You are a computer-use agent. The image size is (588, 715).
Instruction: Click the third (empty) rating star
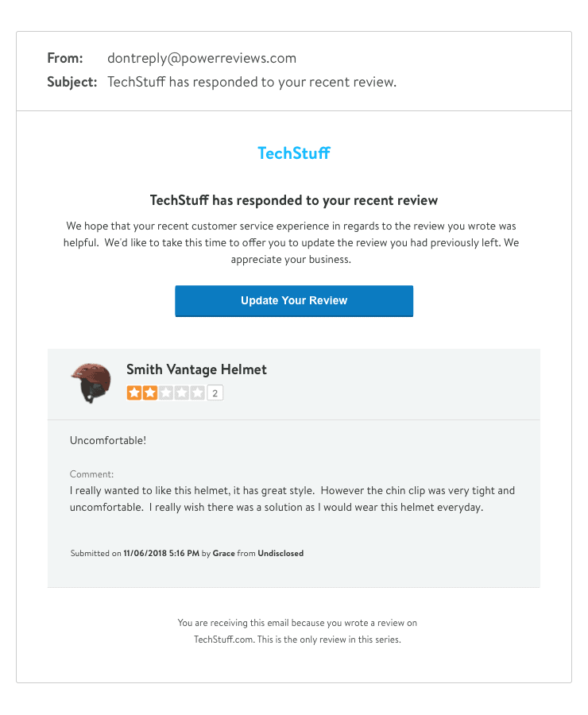point(166,392)
